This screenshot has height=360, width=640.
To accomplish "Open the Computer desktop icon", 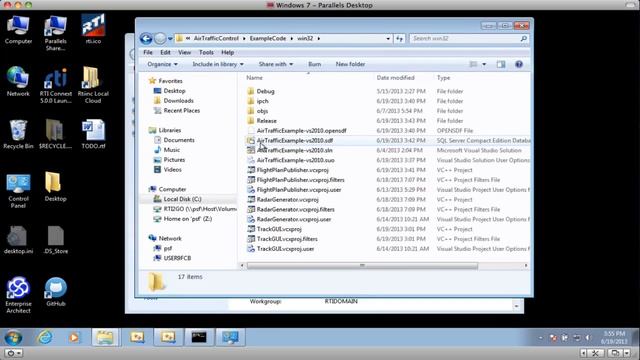I will [x=18, y=29].
